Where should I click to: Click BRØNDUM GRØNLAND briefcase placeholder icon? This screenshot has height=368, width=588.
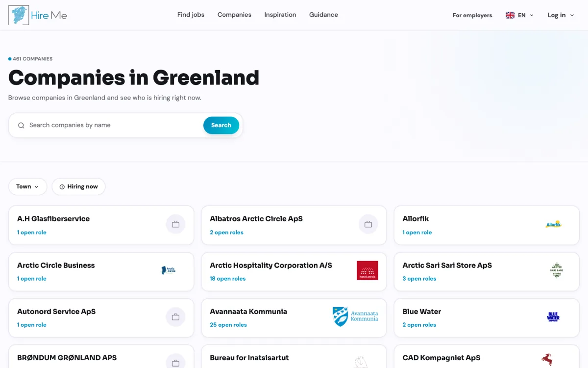pos(175,362)
